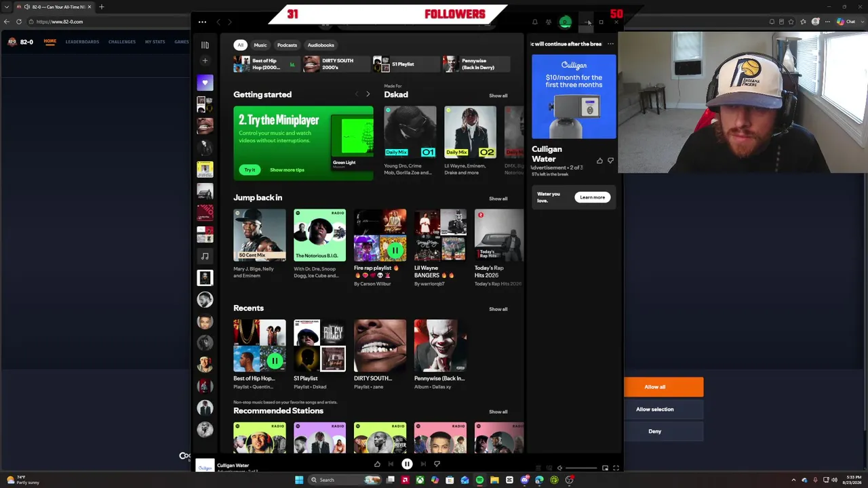Open Best of Hip Hop shortcut tile
This screenshot has height=488, width=868.
click(267, 64)
